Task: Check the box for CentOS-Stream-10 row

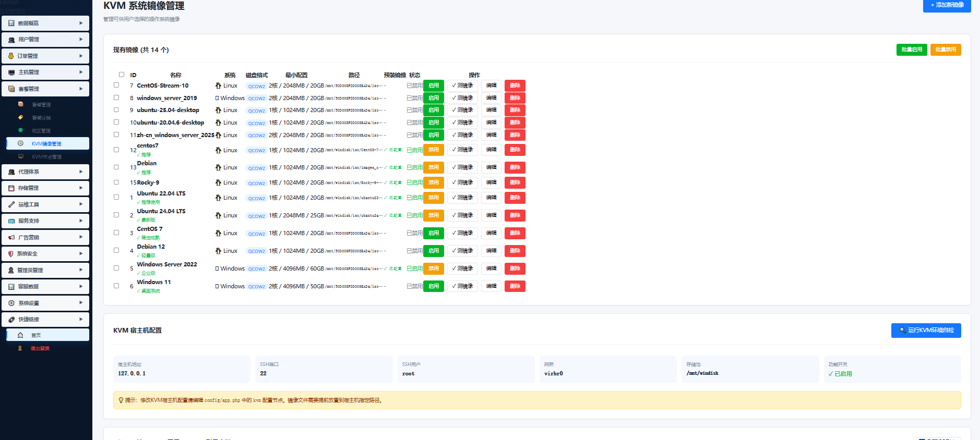Action: click(116, 85)
